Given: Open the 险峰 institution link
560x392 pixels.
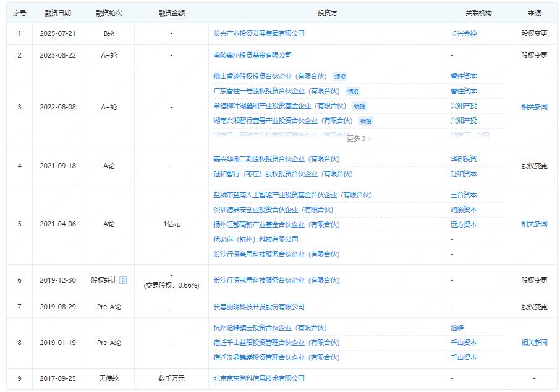Looking at the screenshot, I should pos(457,328).
